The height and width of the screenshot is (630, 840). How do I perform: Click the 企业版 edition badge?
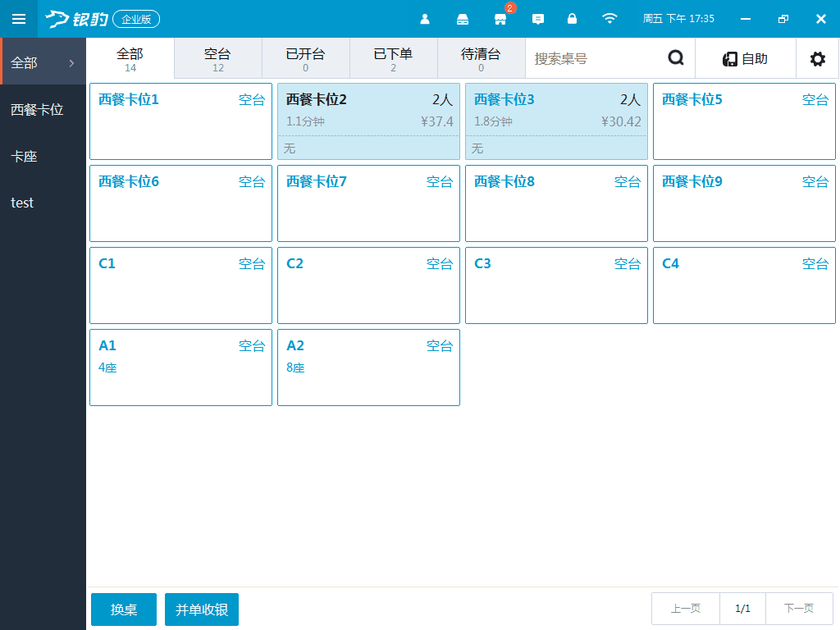(x=137, y=20)
